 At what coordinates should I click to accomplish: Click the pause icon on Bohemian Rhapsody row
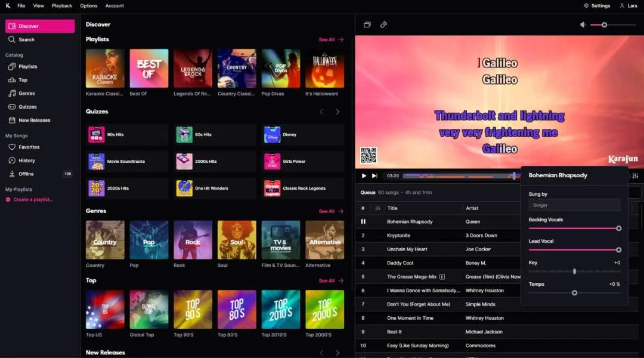(363, 221)
